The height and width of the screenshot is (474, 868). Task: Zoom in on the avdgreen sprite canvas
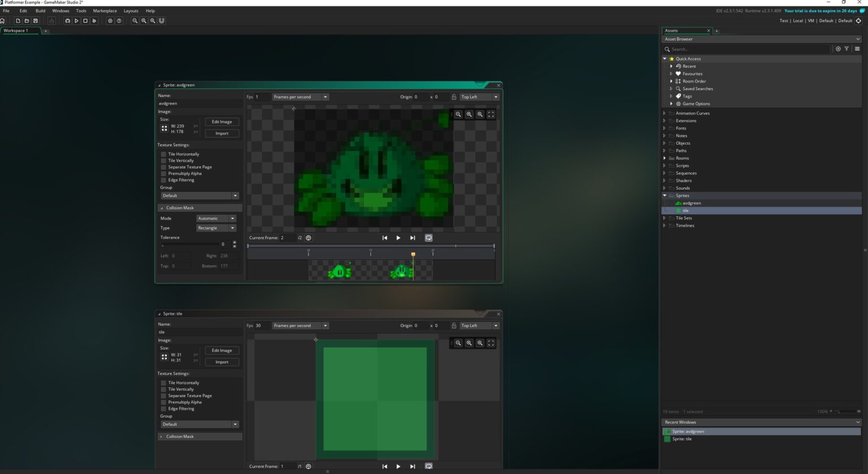[x=480, y=114]
